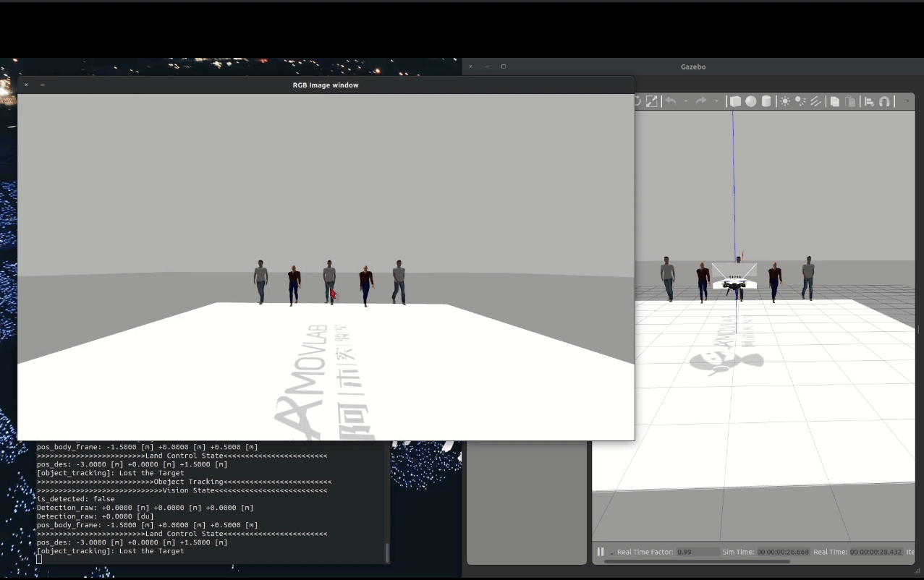This screenshot has height=580, width=924.
Task: Click 'is_detected: false' line in terminal
Action: coord(75,499)
